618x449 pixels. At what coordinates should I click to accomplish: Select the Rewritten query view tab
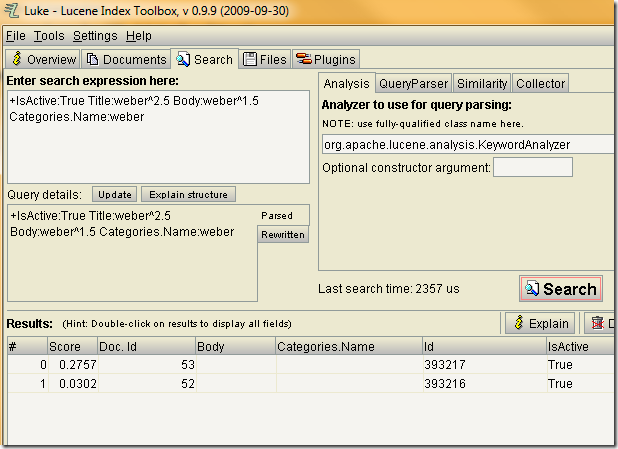pos(283,235)
